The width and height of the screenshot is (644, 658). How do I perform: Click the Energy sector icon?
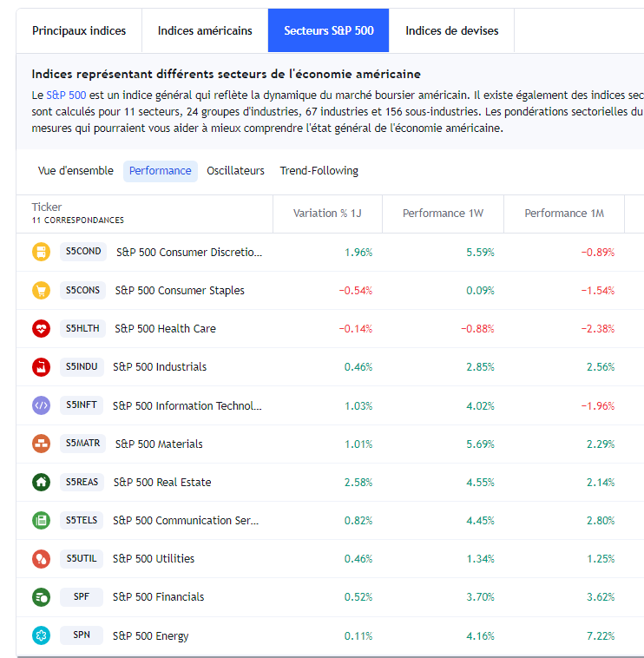click(41, 635)
